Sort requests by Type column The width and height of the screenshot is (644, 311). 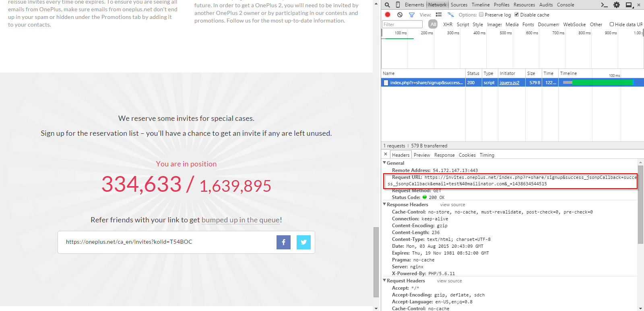tap(490, 73)
